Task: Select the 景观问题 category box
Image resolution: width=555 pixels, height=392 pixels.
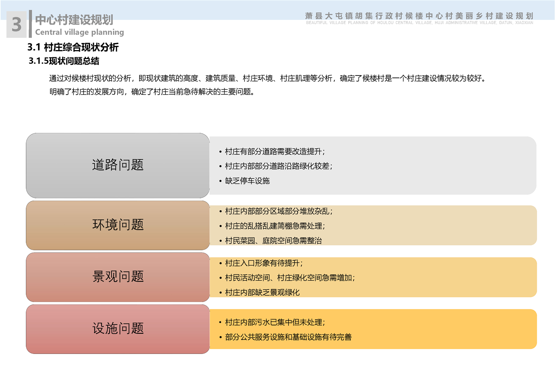Action: coord(118,277)
